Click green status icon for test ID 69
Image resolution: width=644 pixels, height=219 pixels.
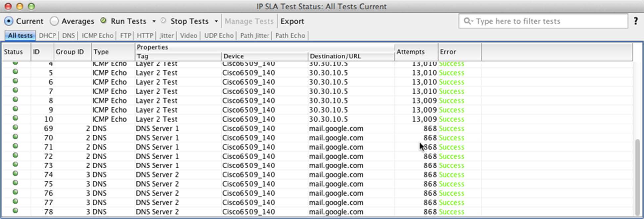(15, 127)
